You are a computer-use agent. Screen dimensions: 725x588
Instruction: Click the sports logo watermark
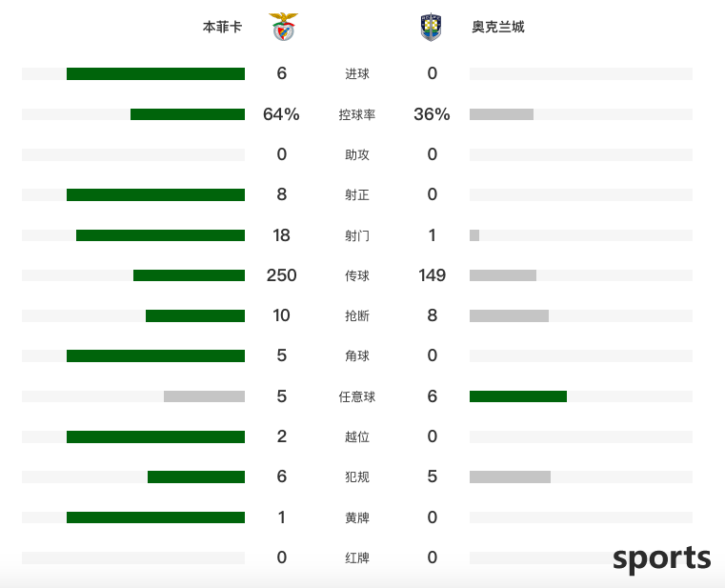pyautogui.click(x=661, y=558)
